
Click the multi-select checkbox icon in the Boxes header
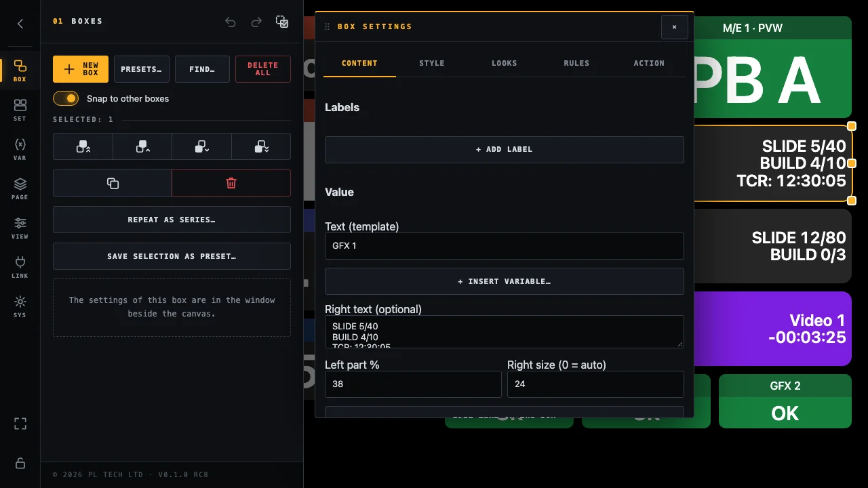pyautogui.click(x=282, y=22)
